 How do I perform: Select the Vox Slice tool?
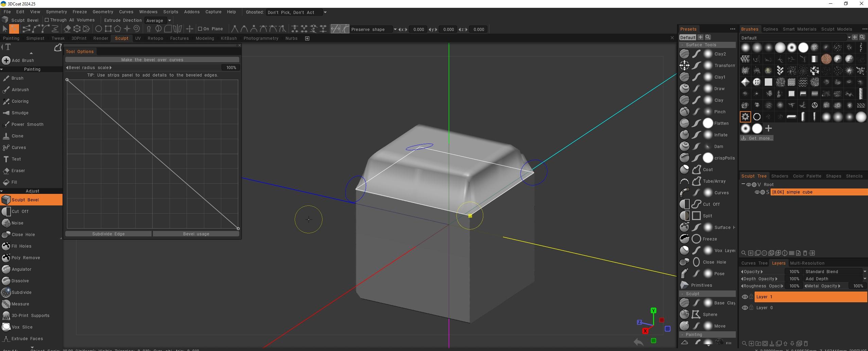coord(22,327)
